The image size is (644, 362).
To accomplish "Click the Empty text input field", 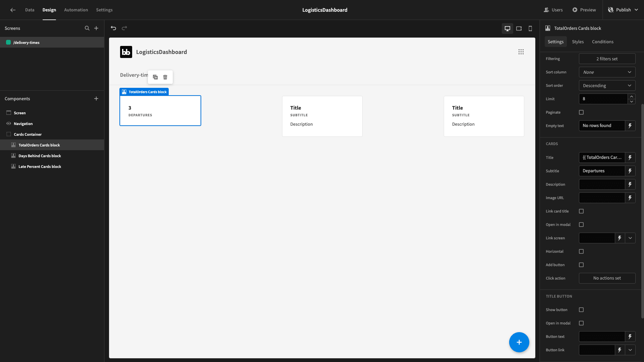I will coord(602,126).
